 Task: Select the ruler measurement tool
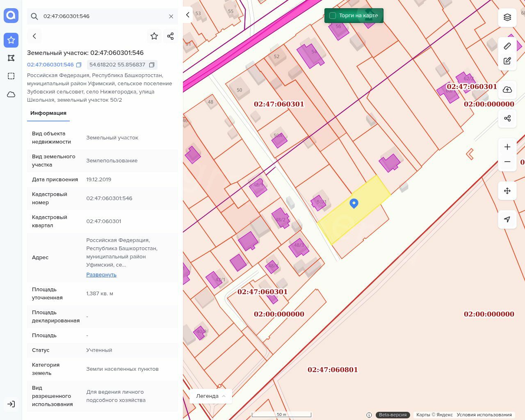click(x=507, y=46)
